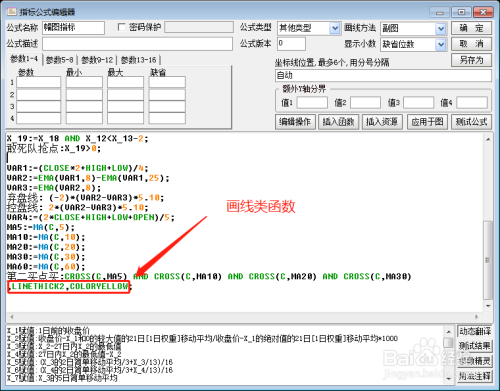Click the 值1 input field
Viewport: 500px width, 391px height.
312,103
